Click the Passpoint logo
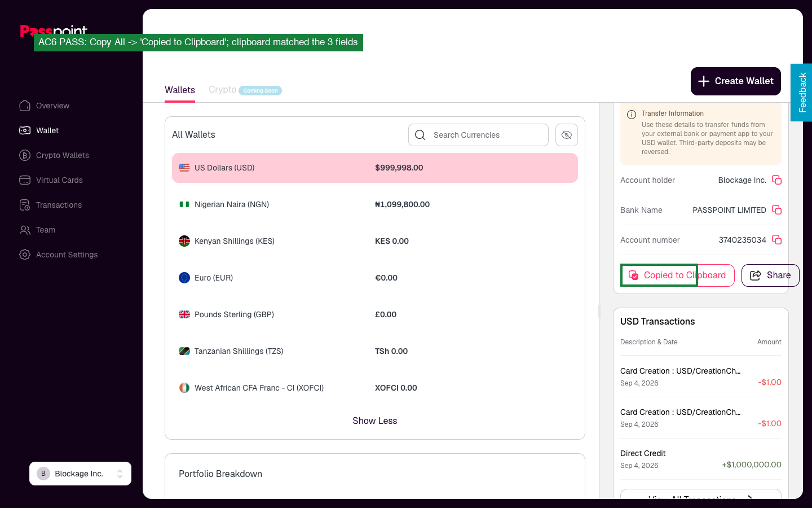Image resolution: width=812 pixels, height=508 pixels. 54,31
